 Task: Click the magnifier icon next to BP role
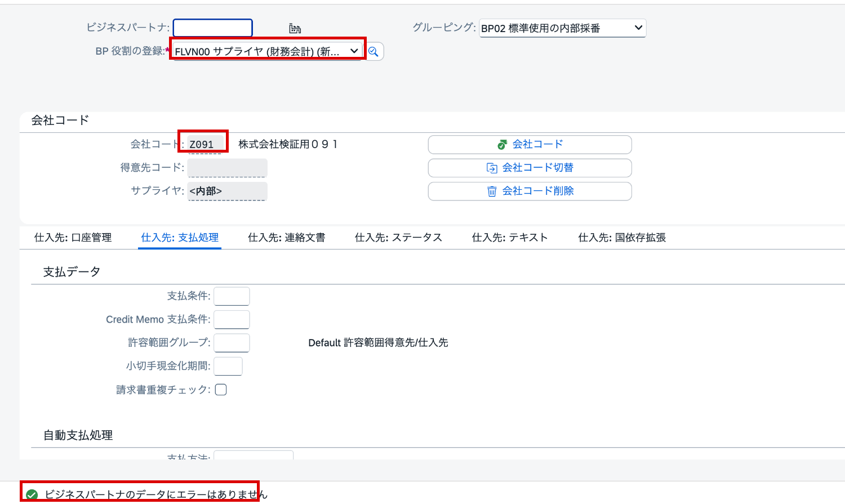point(373,52)
